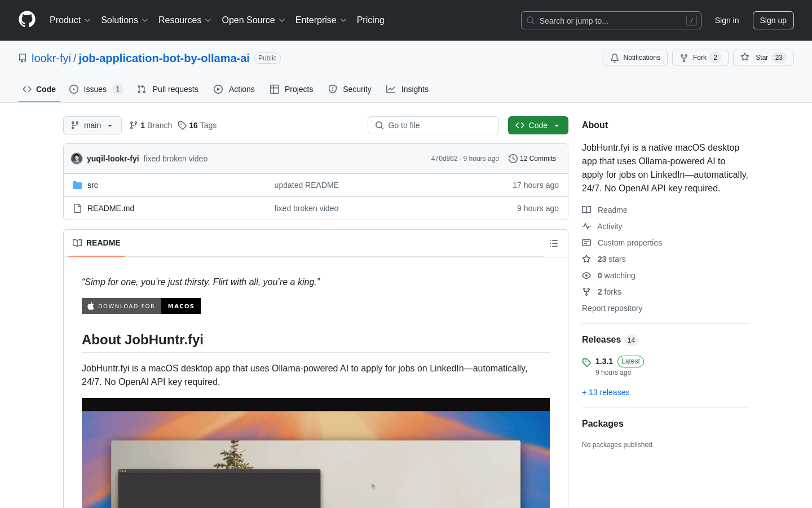Open the Enterprise dropdown
This screenshot has width=812, height=508.
321,20
